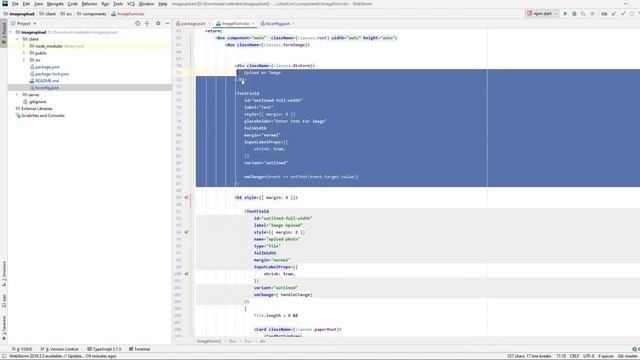
Task: Click the UTF-8 encoding status widget
Action: [588, 356]
